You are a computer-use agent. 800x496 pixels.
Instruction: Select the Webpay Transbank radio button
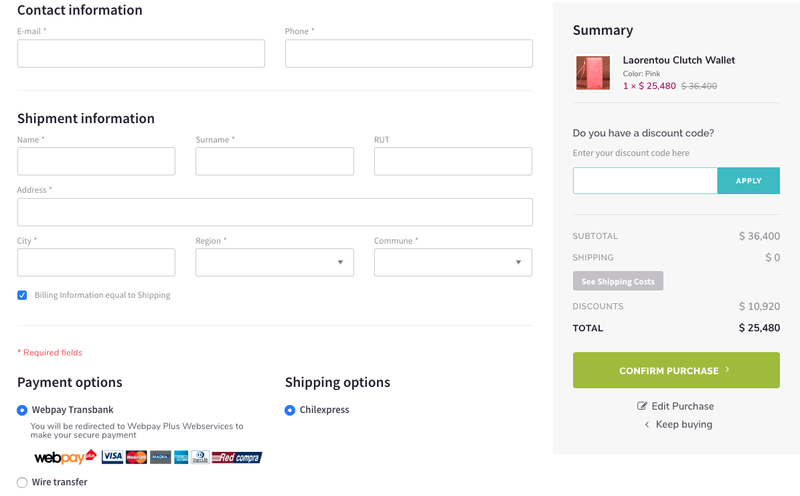22,410
